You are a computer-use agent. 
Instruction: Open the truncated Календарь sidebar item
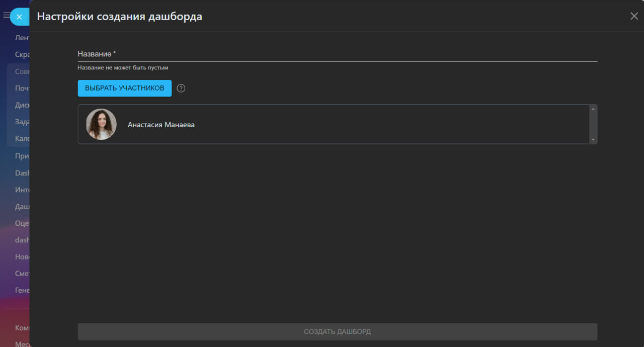click(22, 139)
